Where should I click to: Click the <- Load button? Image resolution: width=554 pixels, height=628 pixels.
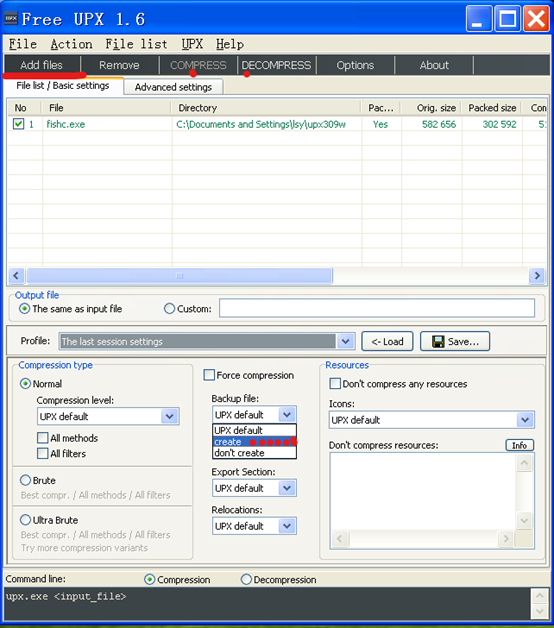[387, 341]
